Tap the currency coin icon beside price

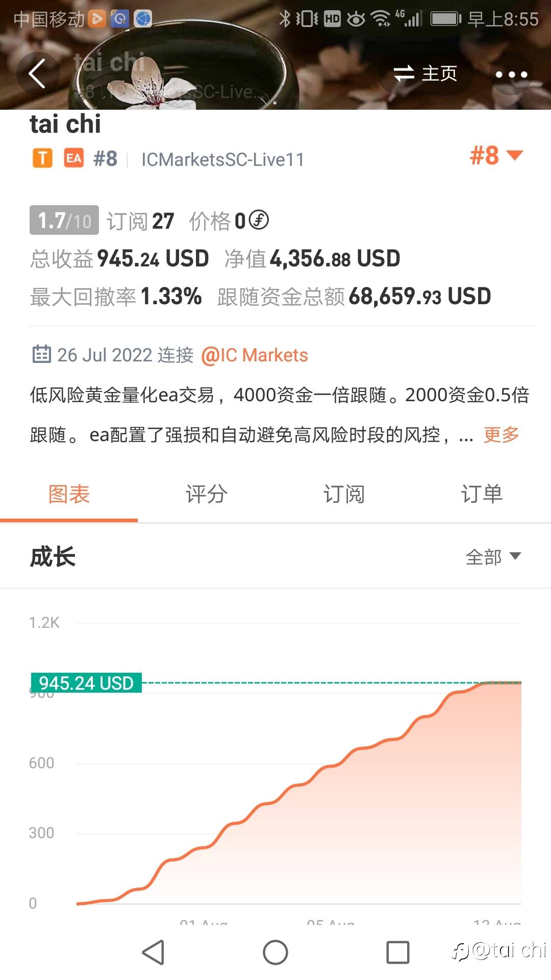tap(259, 220)
